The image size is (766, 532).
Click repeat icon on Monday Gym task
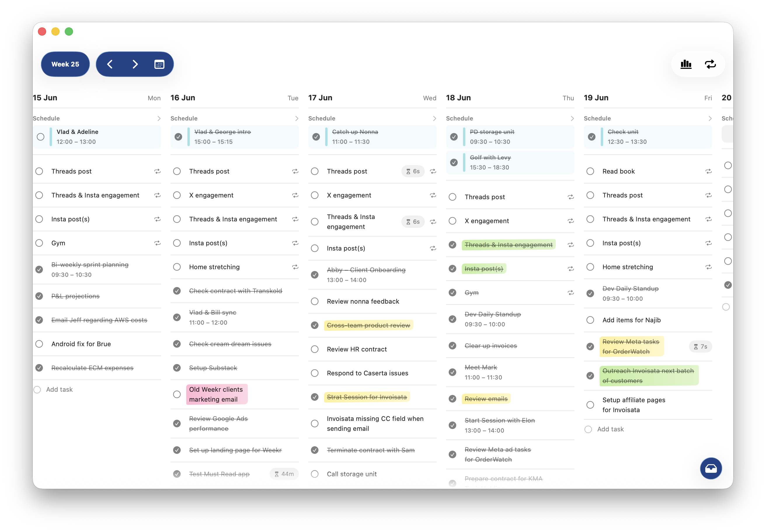(157, 243)
